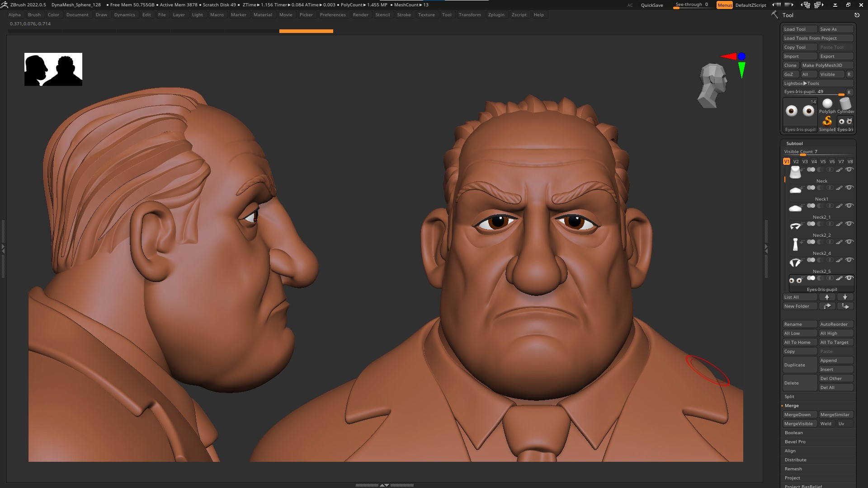Expand the Bevel Pro subpalette
Image resolution: width=868 pixels, height=488 pixels.
click(x=795, y=441)
